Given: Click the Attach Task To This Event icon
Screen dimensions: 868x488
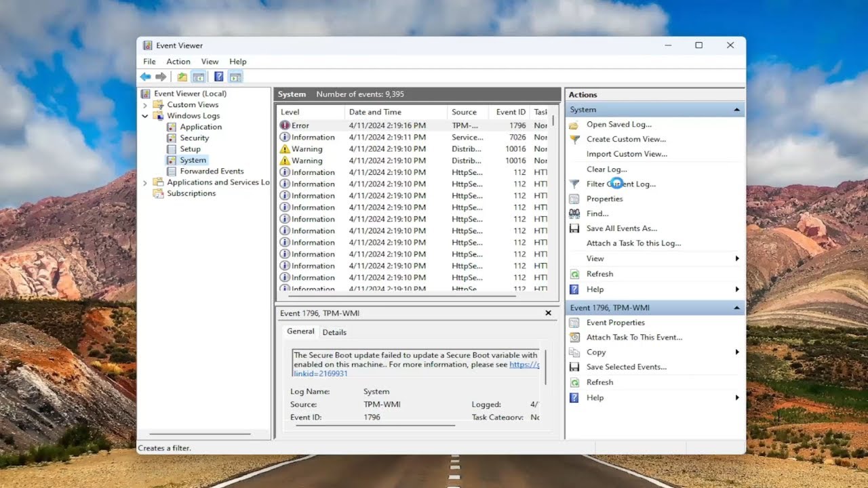Looking at the screenshot, I should tap(574, 338).
